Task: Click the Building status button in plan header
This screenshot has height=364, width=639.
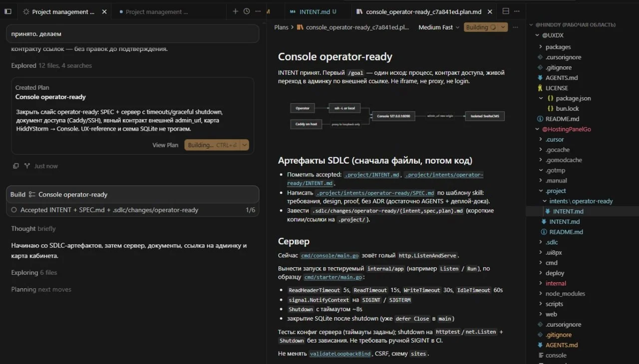Action: coord(481,27)
